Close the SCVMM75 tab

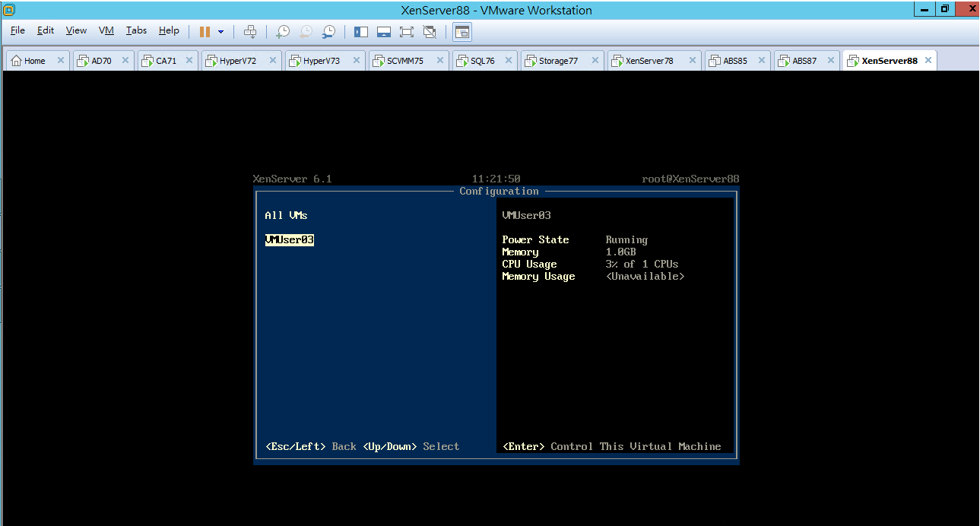pyautogui.click(x=440, y=61)
